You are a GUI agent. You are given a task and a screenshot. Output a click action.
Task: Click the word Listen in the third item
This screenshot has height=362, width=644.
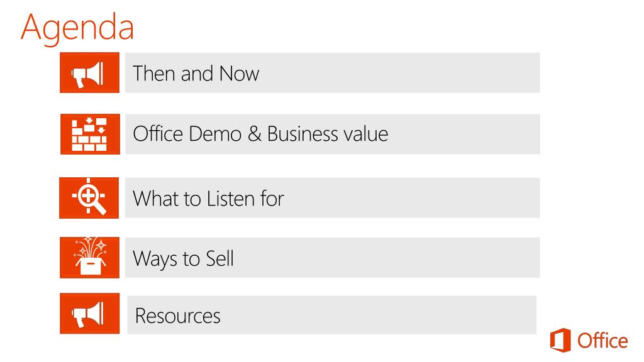point(231,199)
